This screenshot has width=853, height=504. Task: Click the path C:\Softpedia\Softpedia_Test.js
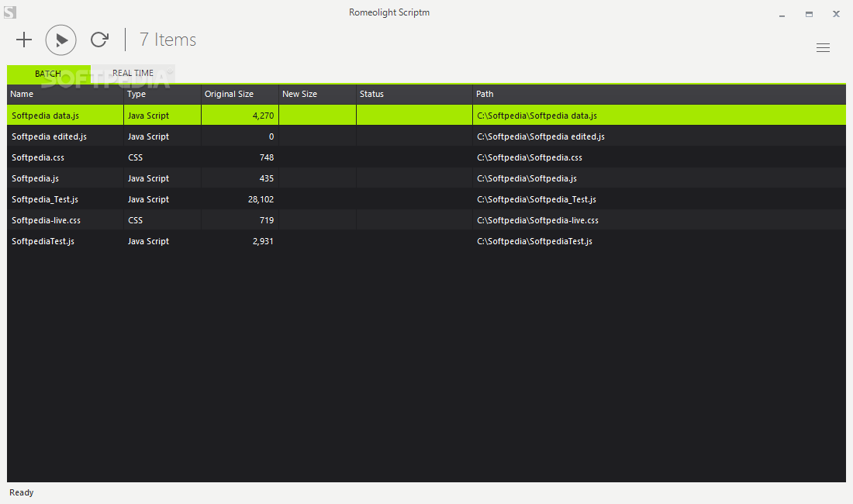tap(537, 199)
